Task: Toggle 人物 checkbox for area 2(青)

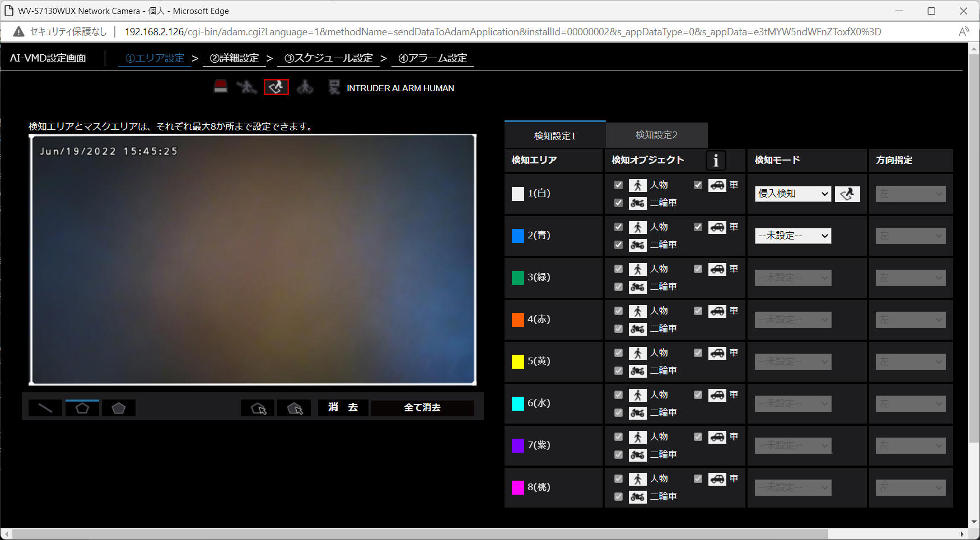Action: 618,227
